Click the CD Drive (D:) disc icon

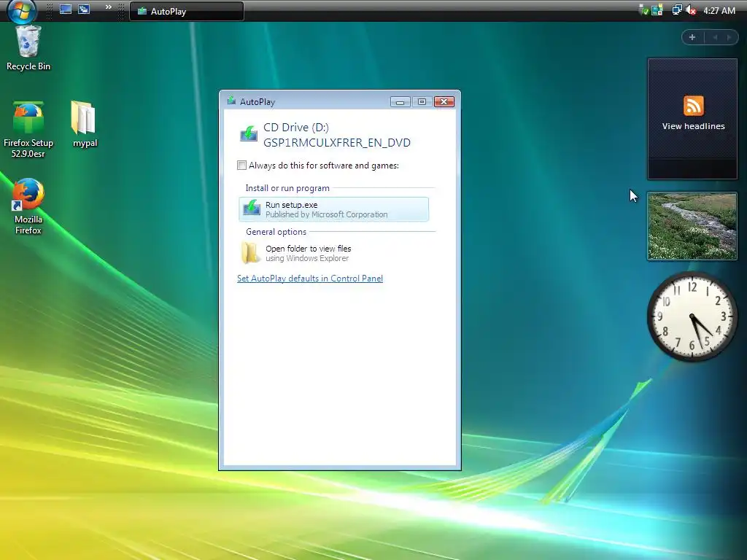249,134
